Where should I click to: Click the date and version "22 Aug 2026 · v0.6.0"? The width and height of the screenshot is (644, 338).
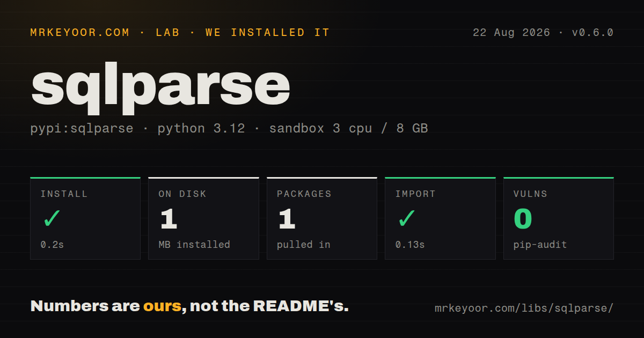point(543,33)
